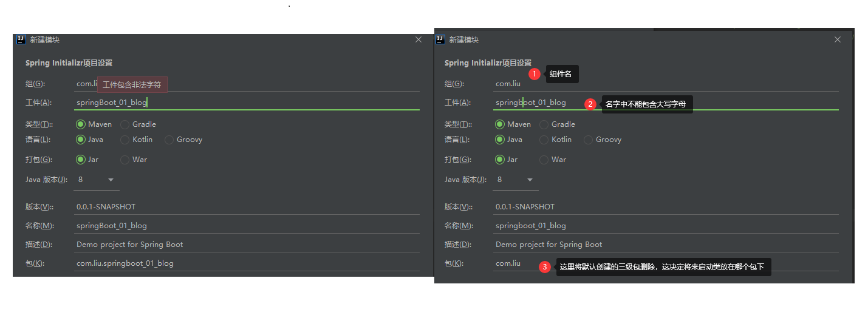868x318 pixels.
Task: Click Spring Initializr项目设置 heading in right dialog
Action: pos(488,63)
